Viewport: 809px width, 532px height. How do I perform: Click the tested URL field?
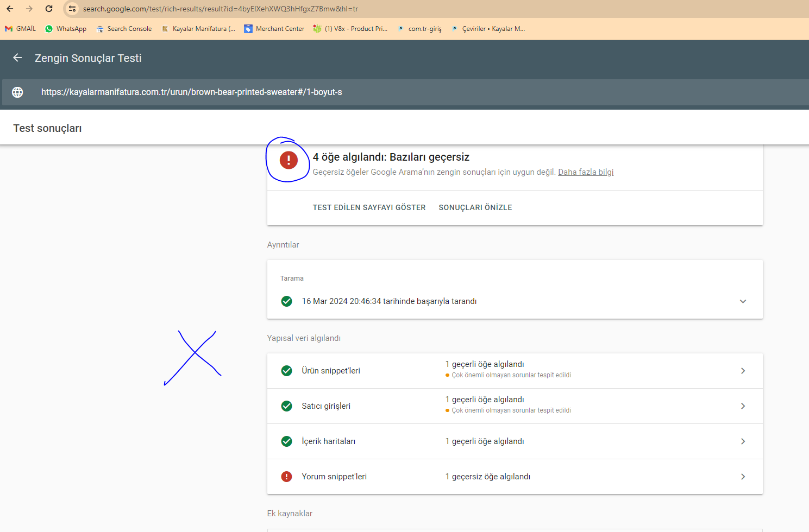(404, 92)
